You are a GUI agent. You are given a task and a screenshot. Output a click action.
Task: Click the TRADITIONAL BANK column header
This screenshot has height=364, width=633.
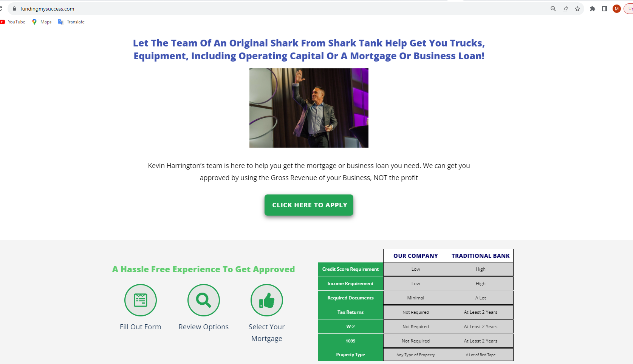(x=481, y=256)
